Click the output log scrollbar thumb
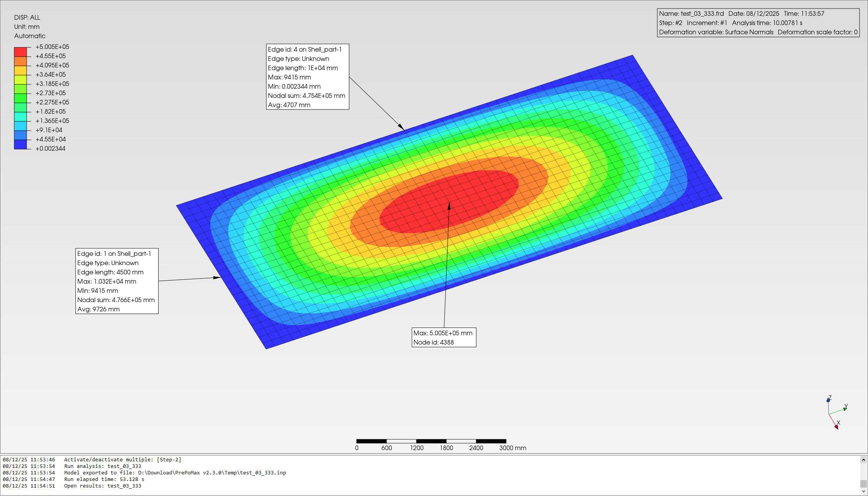Screen dimensions: 868x496 tap(863, 483)
